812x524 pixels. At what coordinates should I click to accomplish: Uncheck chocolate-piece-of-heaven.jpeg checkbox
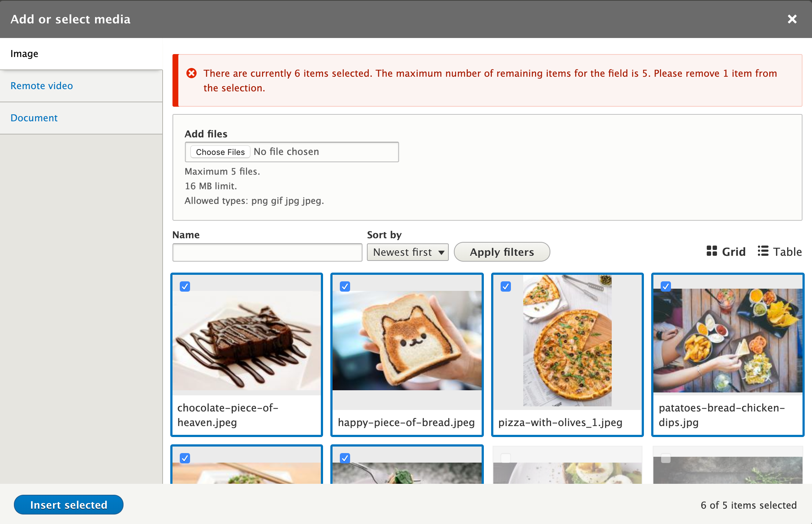pos(185,286)
